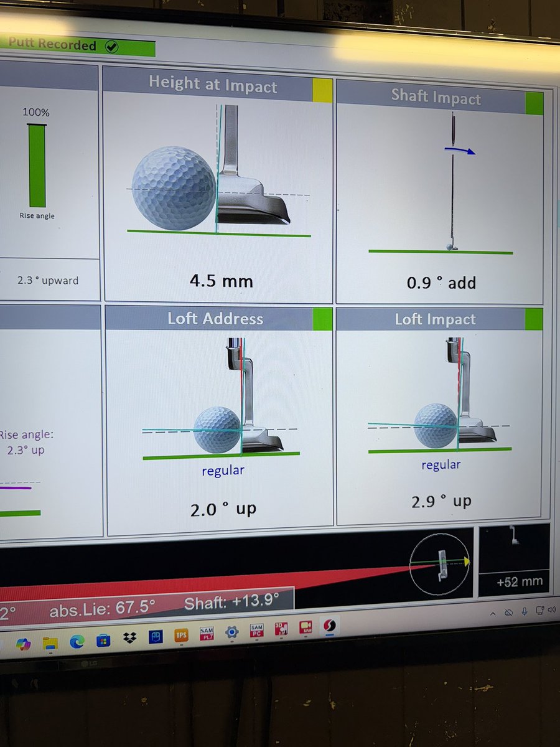560x747 pixels.
Task: Click the cloud sync icon in system tray
Action: coord(509,613)
